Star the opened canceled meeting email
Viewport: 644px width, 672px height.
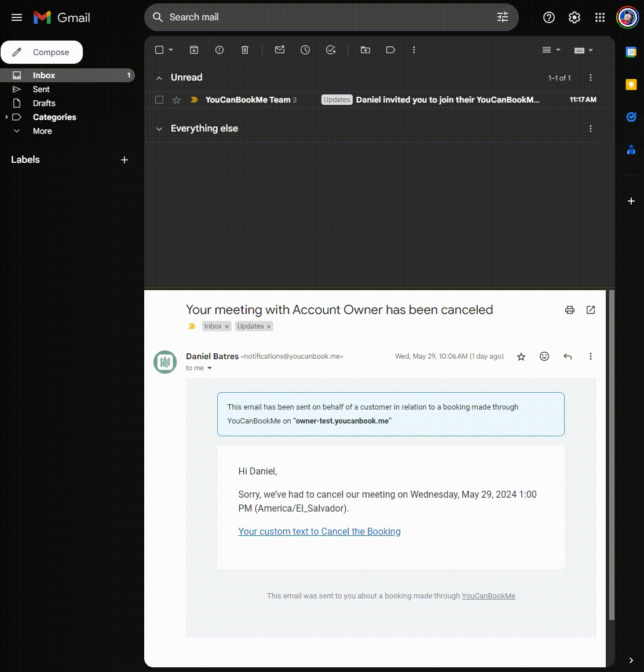(521, 357)
